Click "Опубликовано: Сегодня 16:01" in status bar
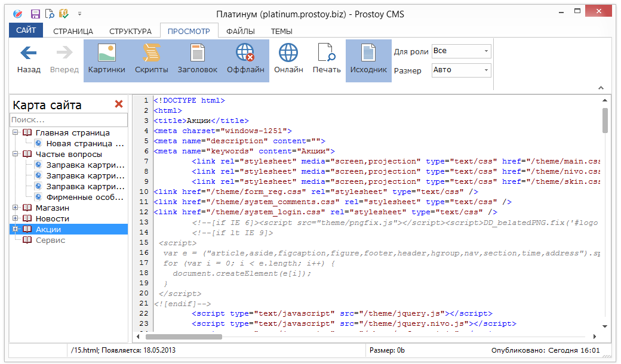Viewport: 621px width, 364px height. tap(545, 350)
